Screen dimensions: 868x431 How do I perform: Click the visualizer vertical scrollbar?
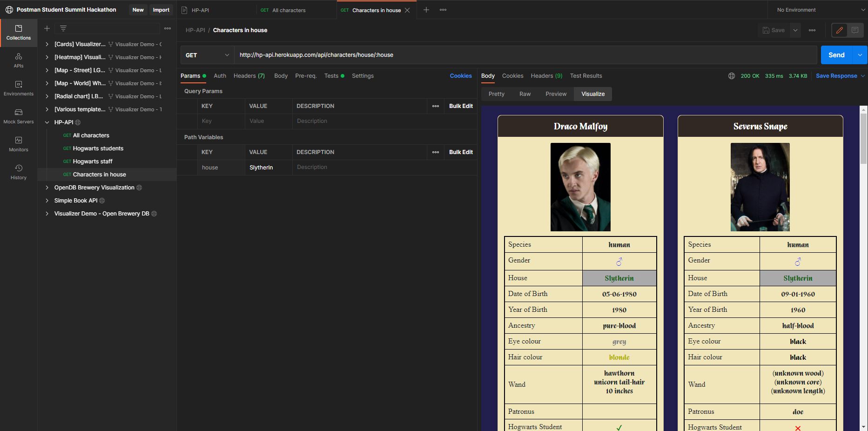863,139
